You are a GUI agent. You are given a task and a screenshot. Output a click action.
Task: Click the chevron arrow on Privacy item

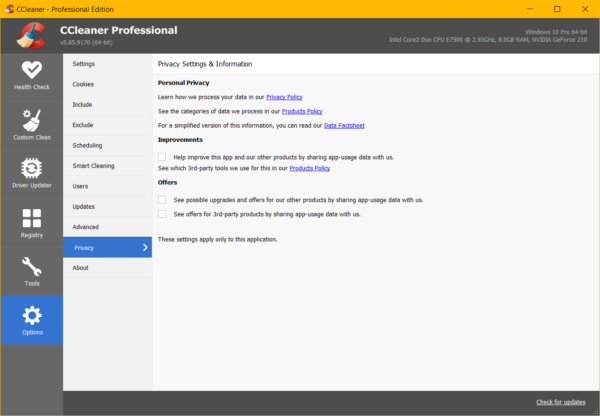coord(144,247)
